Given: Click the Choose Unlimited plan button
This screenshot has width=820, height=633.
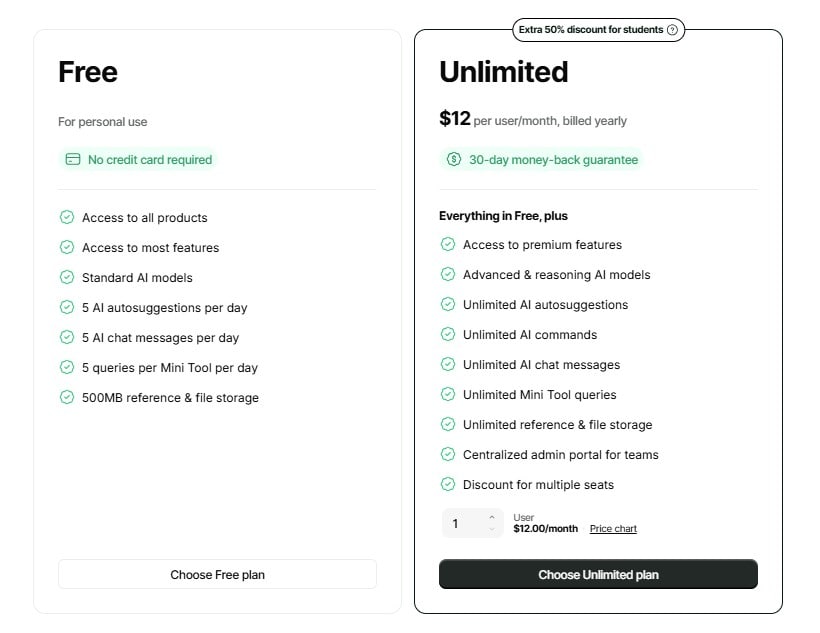Looking at the screenshot, I should pyautogui.click(x=597, y=574).
